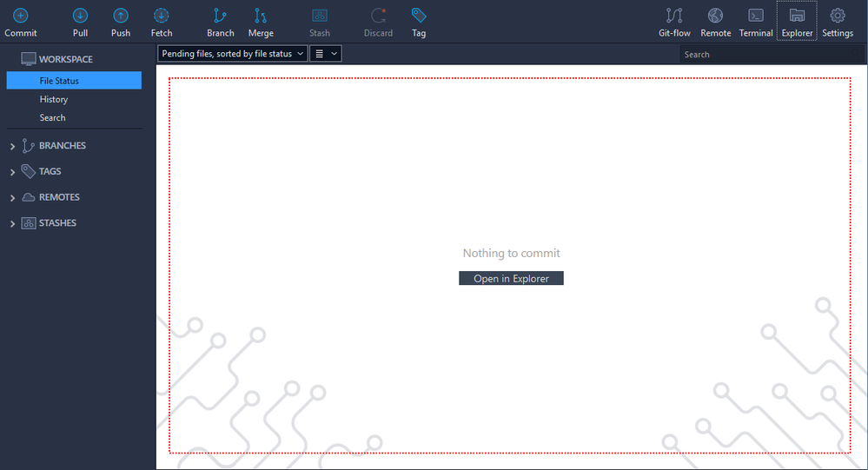Screen dimensions: 868x470
Task: Focus the file Search input field
Action: (772, 54)
